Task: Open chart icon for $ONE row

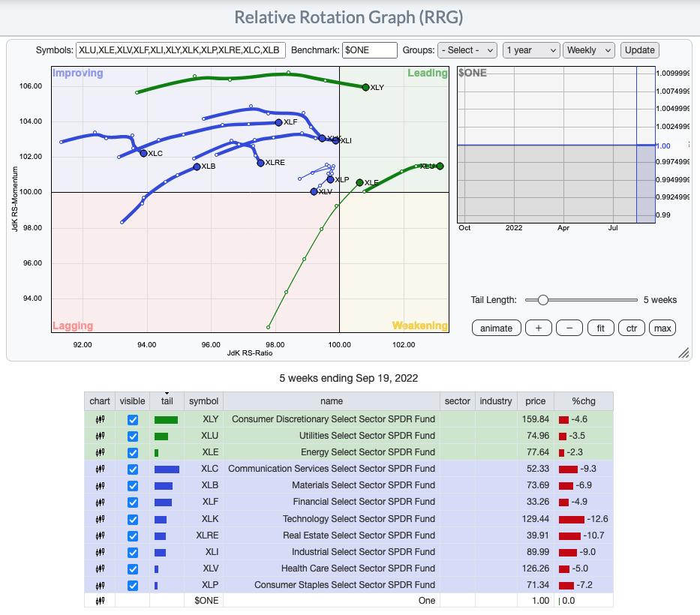Action: [100, 601]
